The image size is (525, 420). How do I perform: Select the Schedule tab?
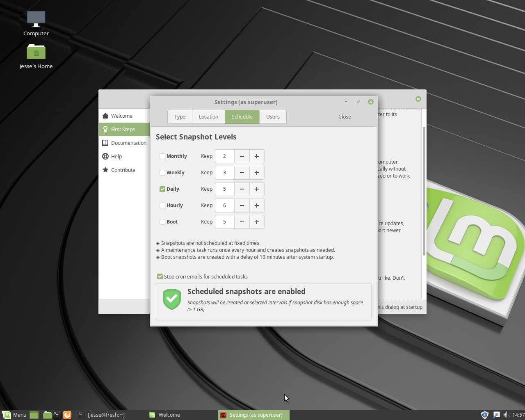click(x=242, y=117)
